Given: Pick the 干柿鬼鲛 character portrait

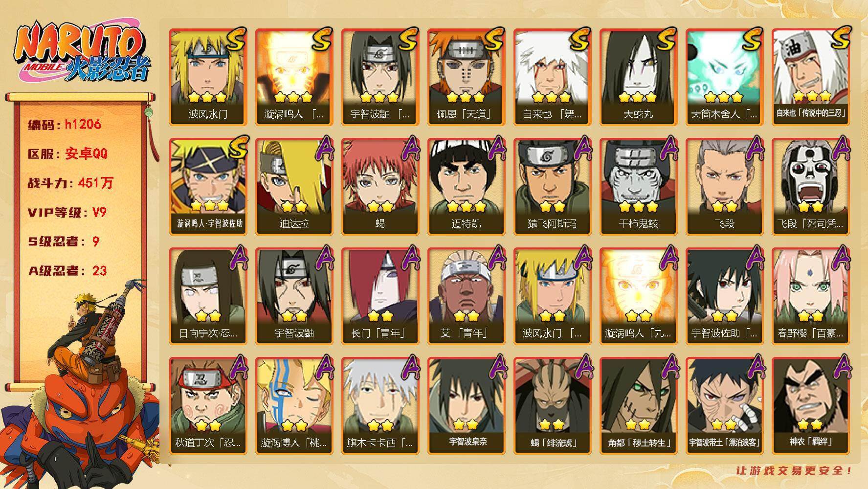Looking at the screenshot, I should [x=639, y=187].
